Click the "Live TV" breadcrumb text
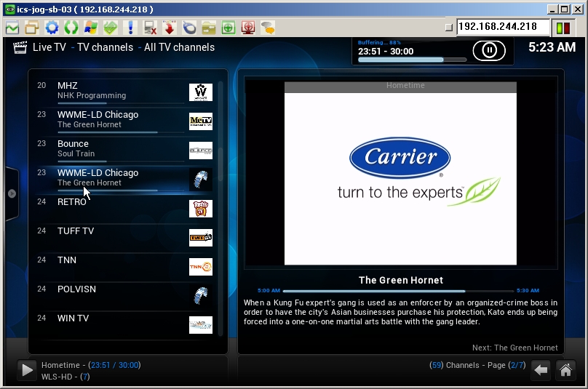 pyautogui.click(x=49, y=47)
